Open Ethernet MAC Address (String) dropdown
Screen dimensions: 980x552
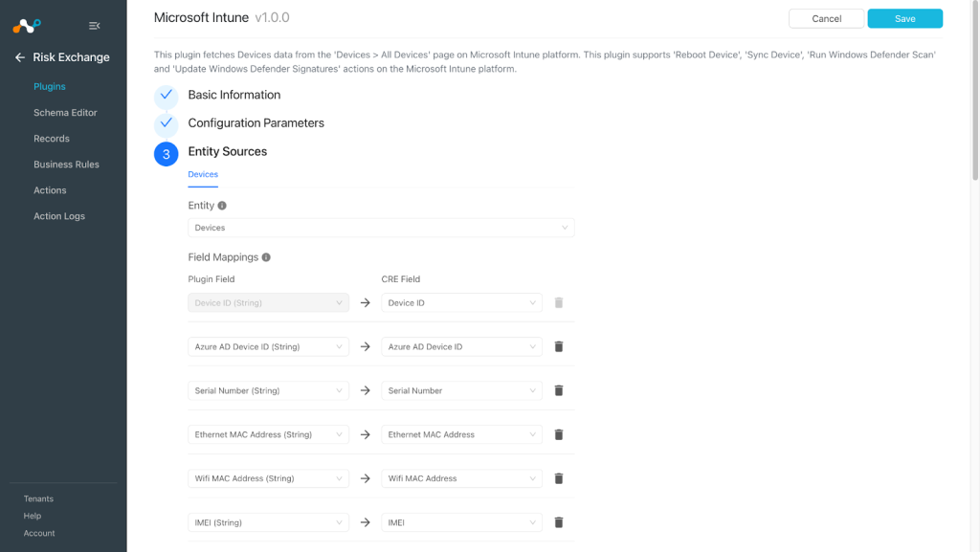pyautogui.click(x=269, y=434)
